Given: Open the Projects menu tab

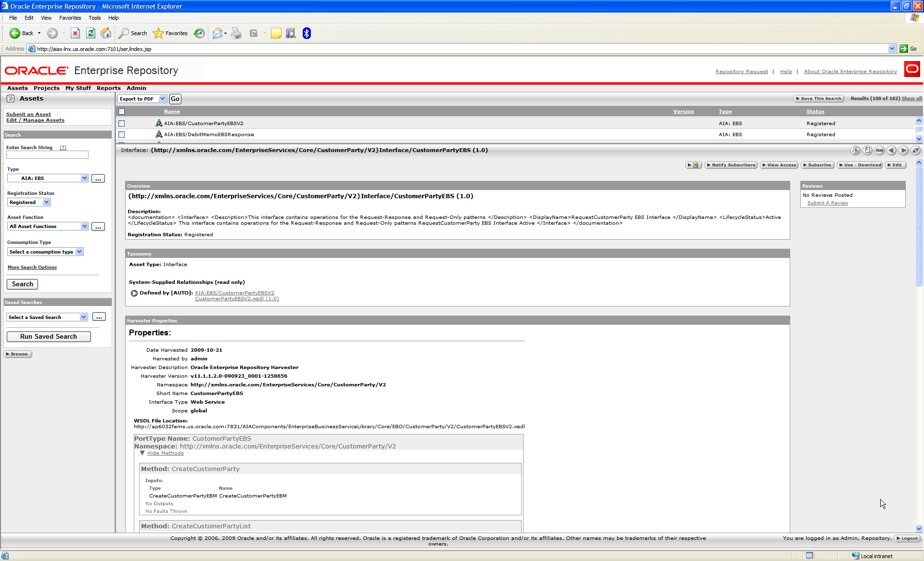Looking at the screenshot, I should pos(46,88).
